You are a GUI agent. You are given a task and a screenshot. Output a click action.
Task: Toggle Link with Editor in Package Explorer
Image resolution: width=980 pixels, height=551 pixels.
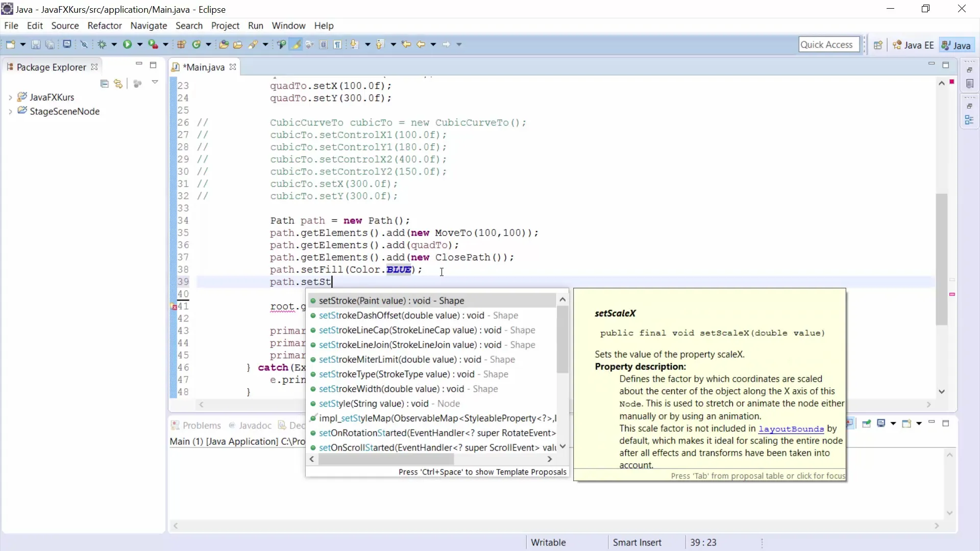118,84
